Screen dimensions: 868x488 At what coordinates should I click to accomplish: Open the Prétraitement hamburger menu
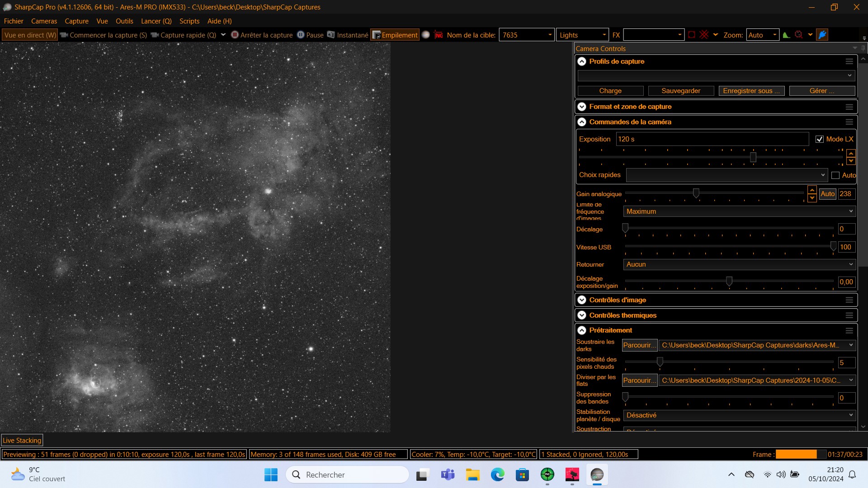[849, 330]
